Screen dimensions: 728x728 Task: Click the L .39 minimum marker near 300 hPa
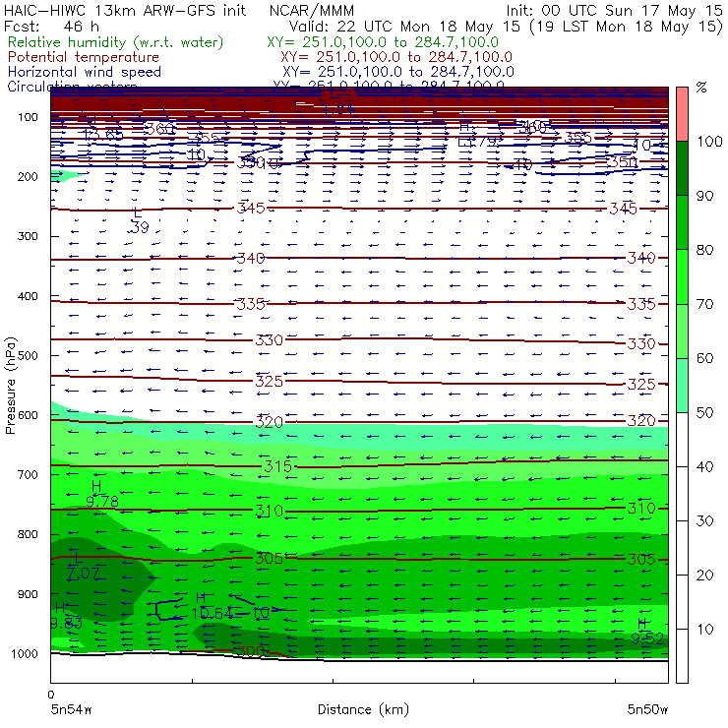point(139,220)
